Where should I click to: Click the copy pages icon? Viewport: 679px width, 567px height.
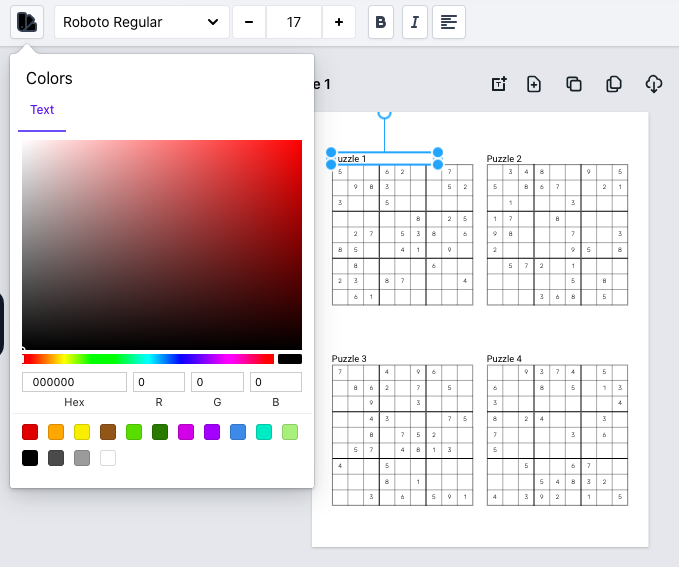[x=614, y=84]
